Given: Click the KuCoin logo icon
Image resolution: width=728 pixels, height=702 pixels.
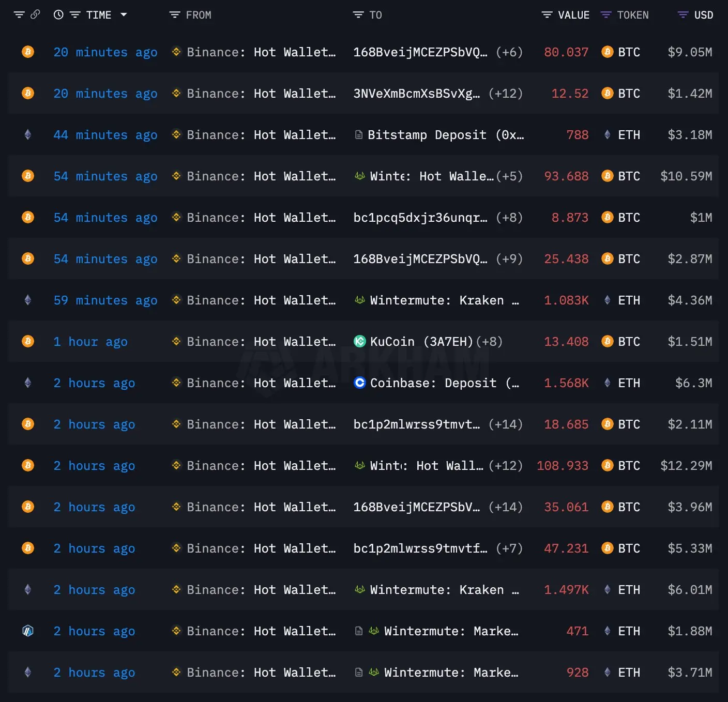Looking at the screenshot, I should 360,341.
